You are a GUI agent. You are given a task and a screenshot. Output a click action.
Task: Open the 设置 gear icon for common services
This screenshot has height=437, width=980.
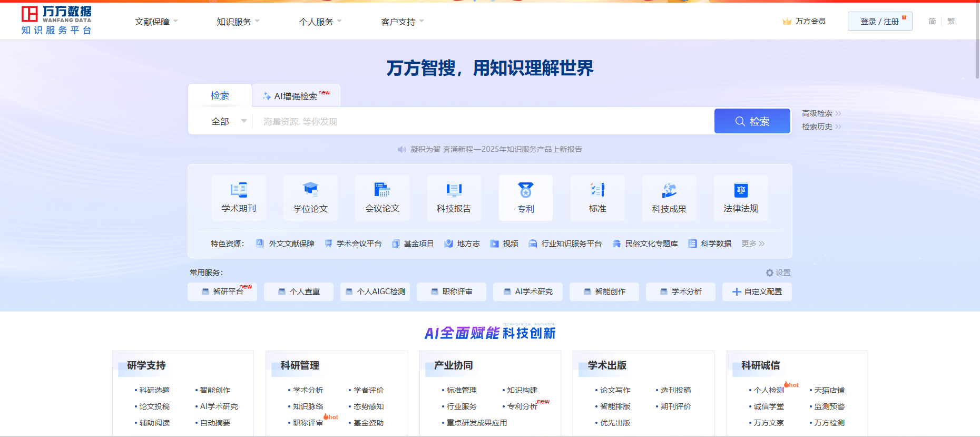(x=770, y=273)
